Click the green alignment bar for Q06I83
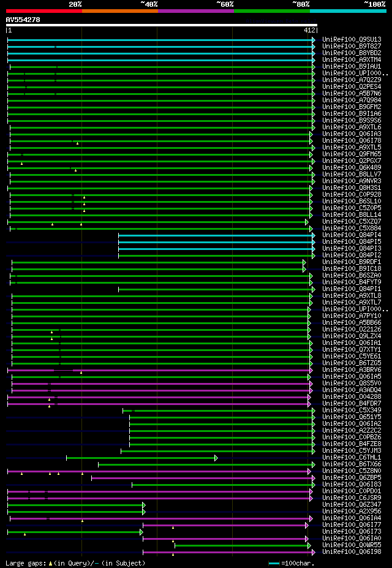Image resolution: width=392 pixels, height=568 pixels. coord(224,485)
